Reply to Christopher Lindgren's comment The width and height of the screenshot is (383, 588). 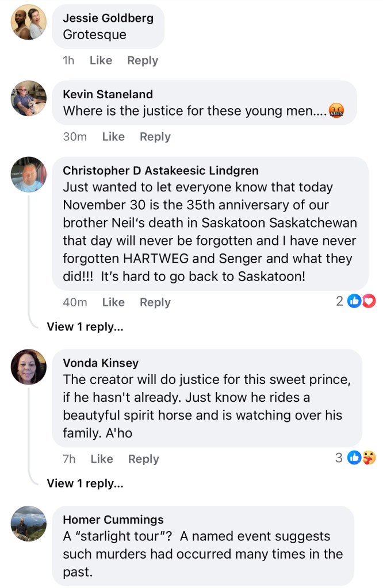pos(155,302)
